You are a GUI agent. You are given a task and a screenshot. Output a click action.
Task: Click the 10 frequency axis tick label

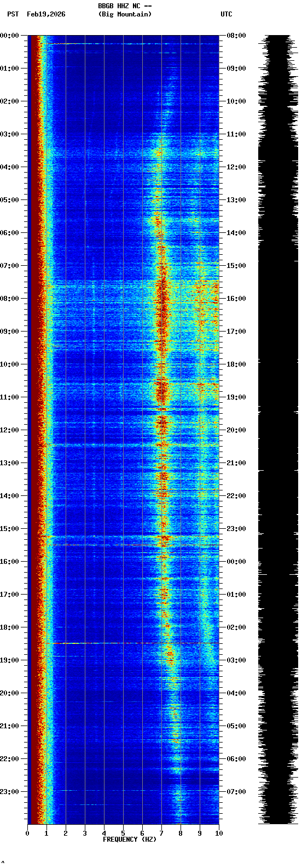click(x=219, y=833)
